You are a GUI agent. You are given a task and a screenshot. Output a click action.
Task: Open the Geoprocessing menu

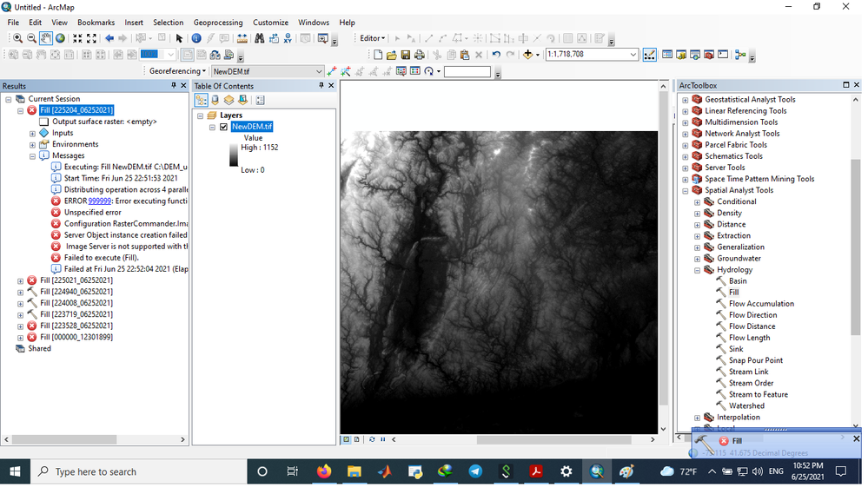(x=217, y=23)
